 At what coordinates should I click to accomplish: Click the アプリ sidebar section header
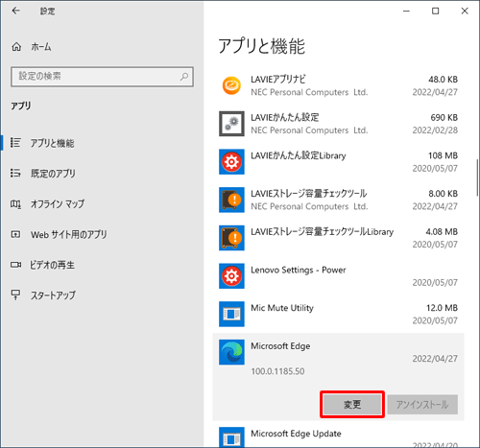21,106
